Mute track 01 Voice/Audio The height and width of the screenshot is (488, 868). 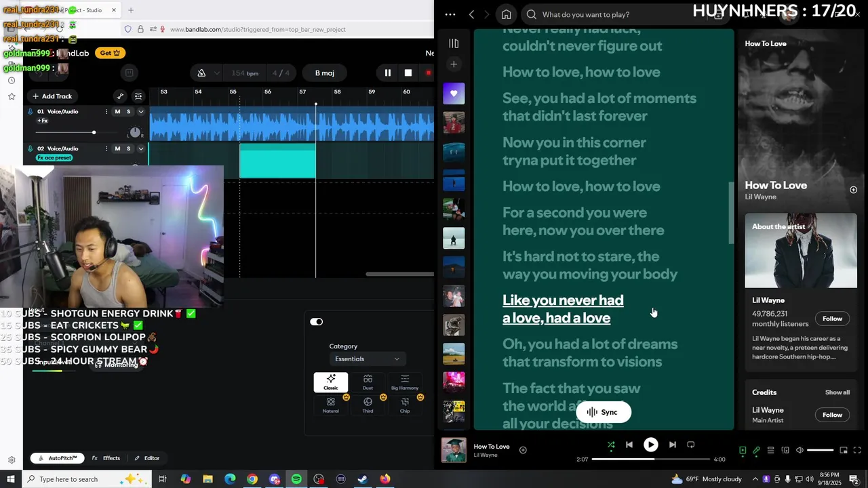click(117, 112)
